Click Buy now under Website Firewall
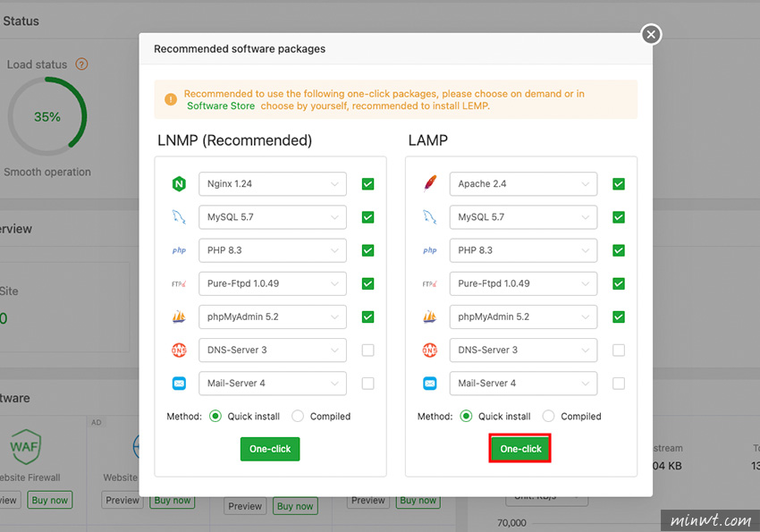This screenshot has height=532, width=760. [50, 500]
